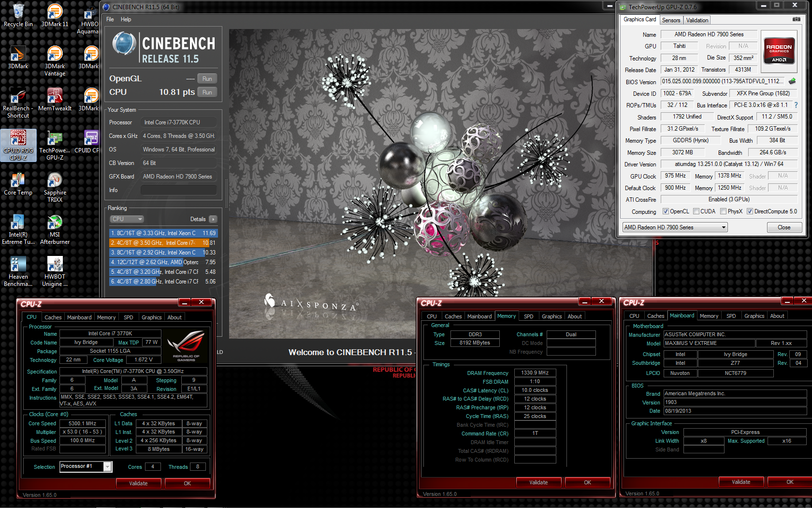Open the TechPowerUp GPU-Z desktop shortcut
This screenshot has width=812, height=508.
point(55,145)
